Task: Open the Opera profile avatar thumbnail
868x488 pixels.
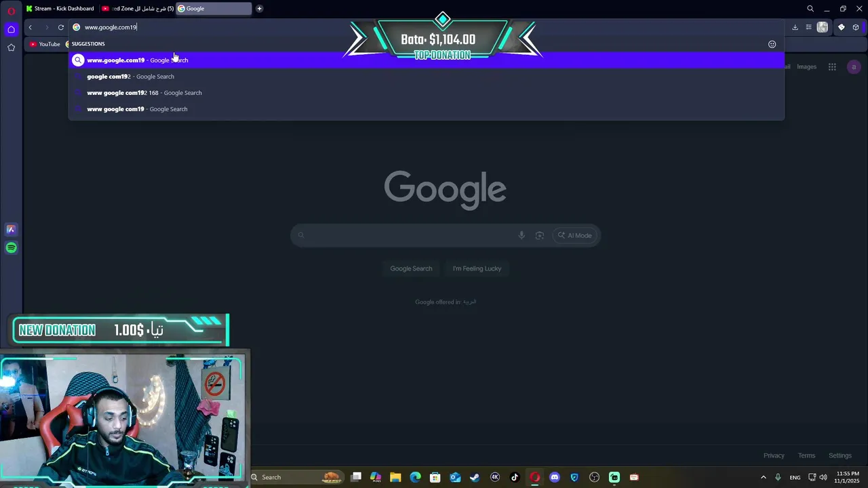Action: pyautogui.click(x=823, y=27)
